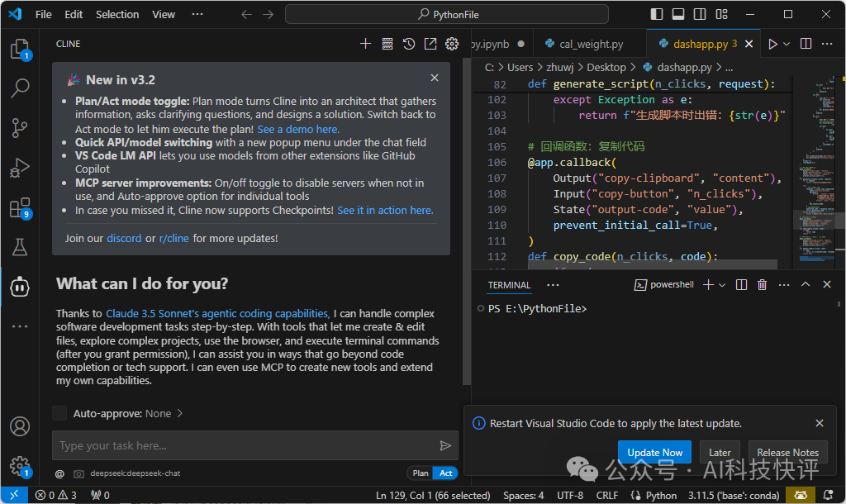
Task: Click Update Now button
Action: tap(655, 452)
